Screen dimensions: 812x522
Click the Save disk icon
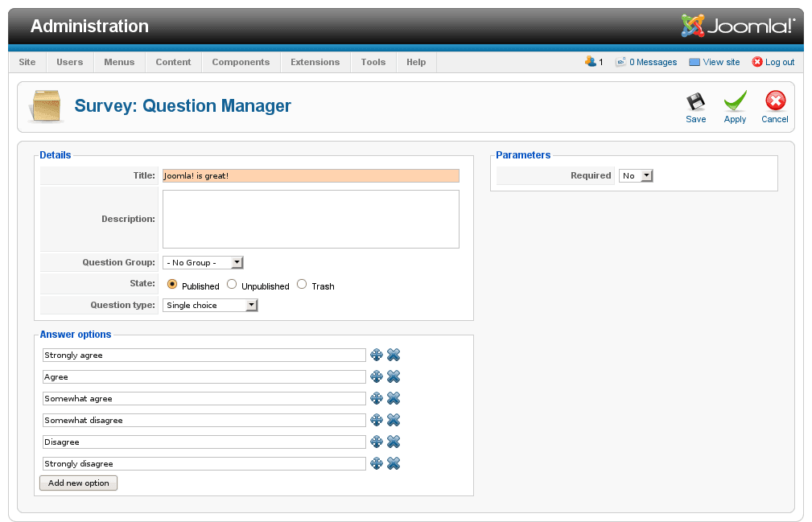tap(695, 102)
